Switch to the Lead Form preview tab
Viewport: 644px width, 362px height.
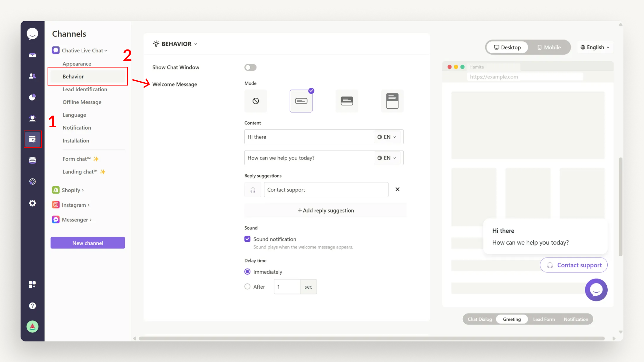click(x=544, y=319)
